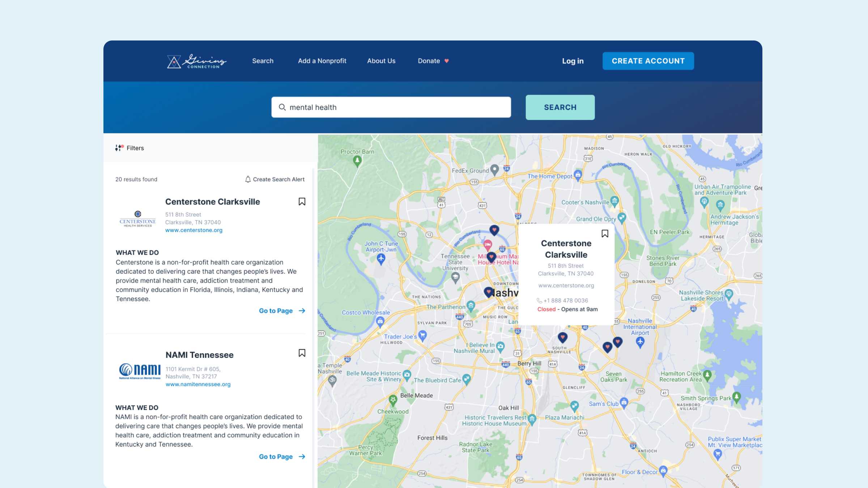Click the Plaza Mariachi map marker

click(x=574, y=406)
